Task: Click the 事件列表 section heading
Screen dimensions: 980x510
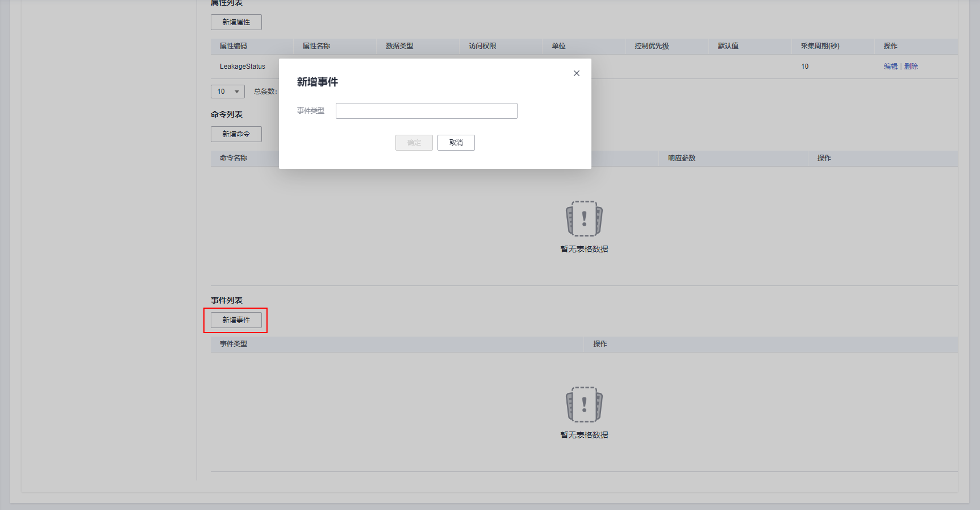Action: [227, 300]
